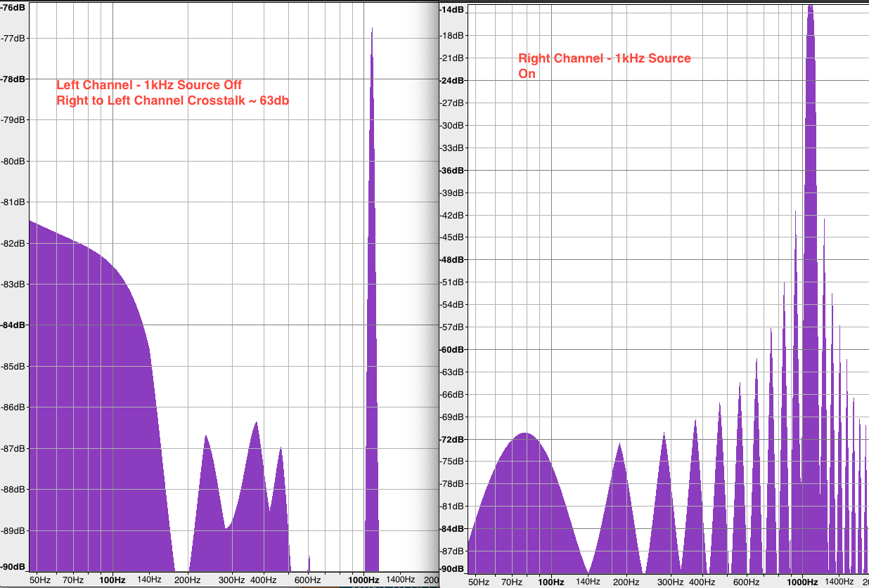Screen dimensions: 869x588
Task: Select the -75dB axis label
Action: point(451,461)
